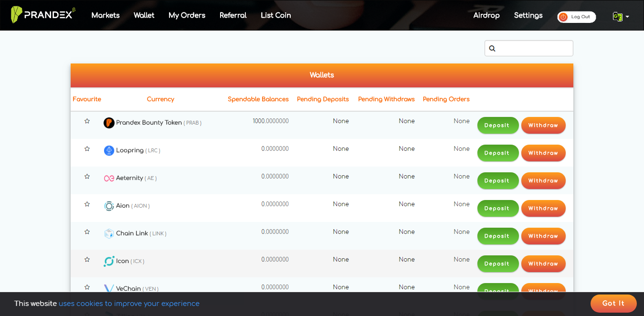Withdraw Aeternity funds
This screenshot has height=316, width=644.
click(543, 180)
